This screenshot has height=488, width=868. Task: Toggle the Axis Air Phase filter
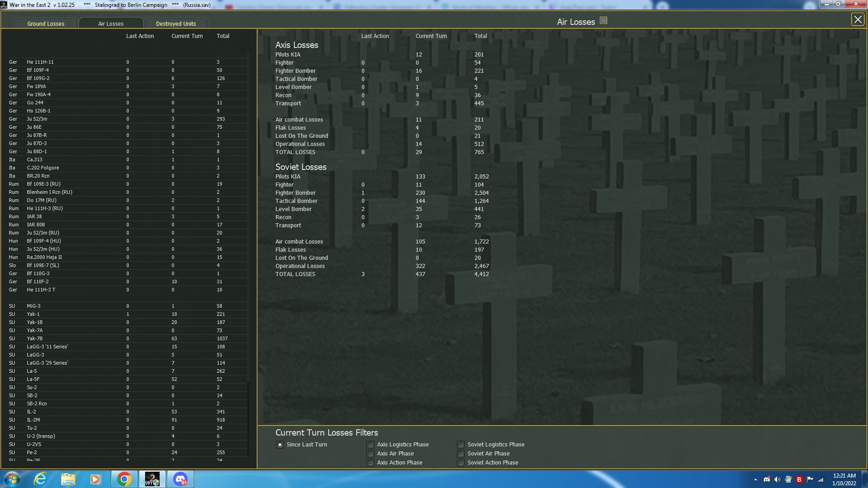(370, 454)
